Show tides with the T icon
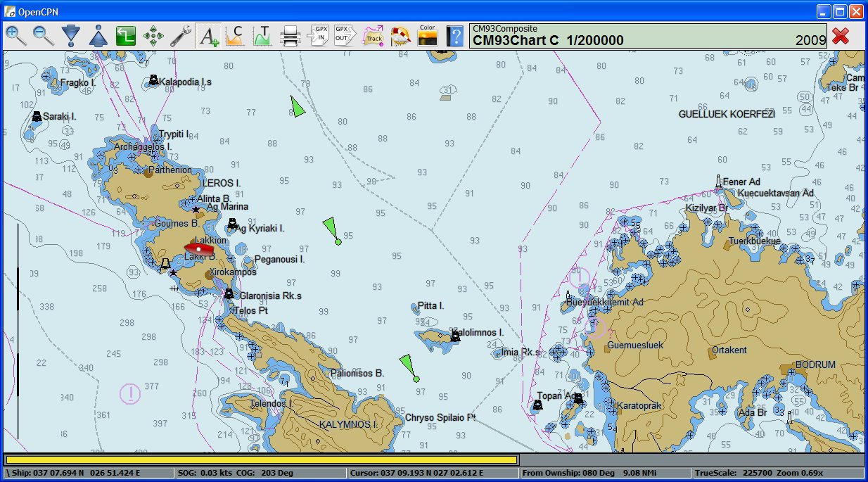This screenshot has width=868, height=482. [262, 35]
